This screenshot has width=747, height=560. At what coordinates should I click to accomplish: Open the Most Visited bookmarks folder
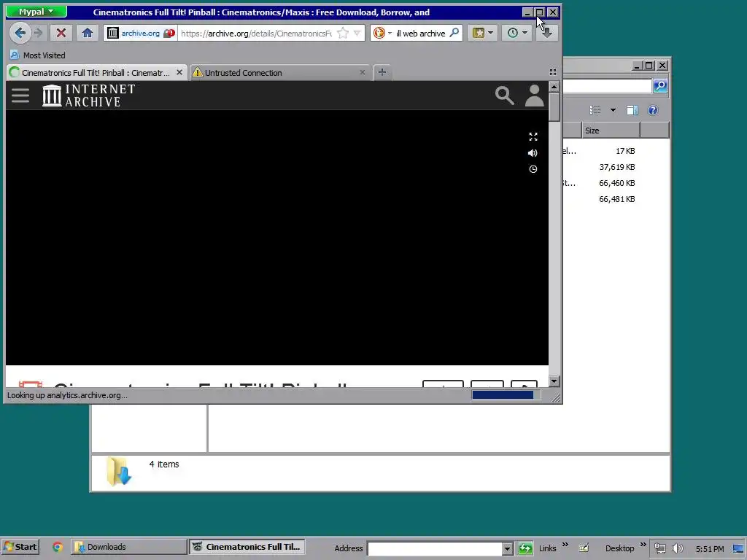coord(38,55)
